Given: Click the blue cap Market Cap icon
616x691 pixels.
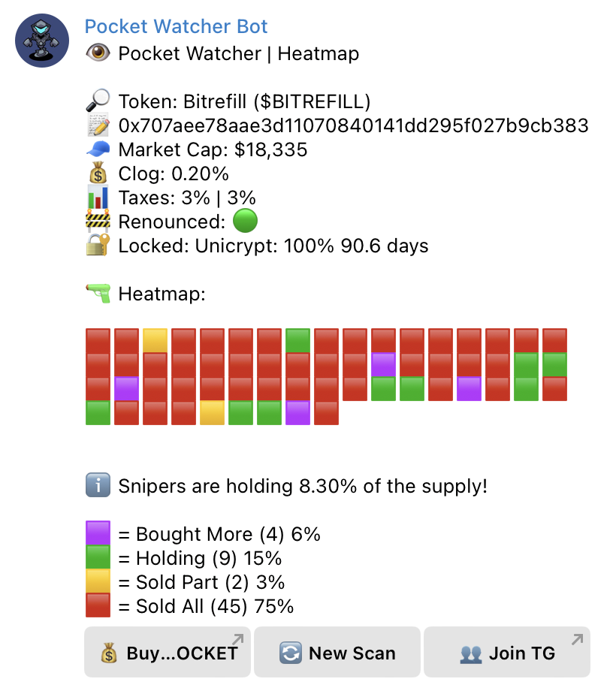Looking at the screenshot, I should [98, 149].
